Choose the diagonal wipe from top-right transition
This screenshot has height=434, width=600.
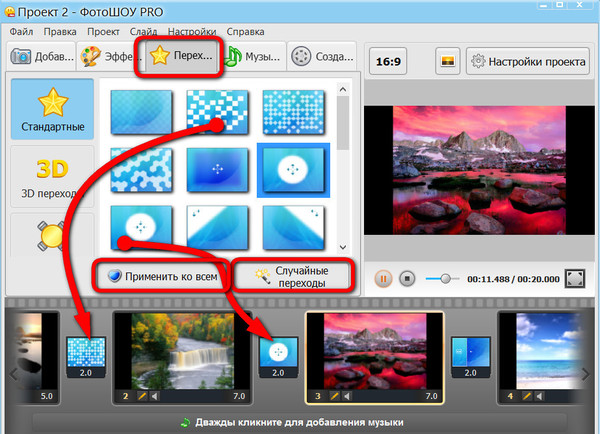[293, 227]
